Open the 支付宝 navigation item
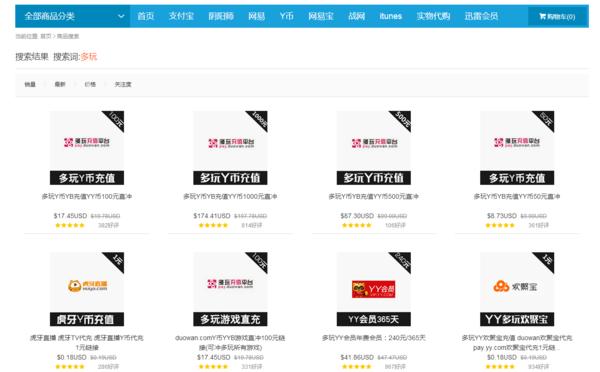This screenshot has width=600, height=372. coord(181,16)
